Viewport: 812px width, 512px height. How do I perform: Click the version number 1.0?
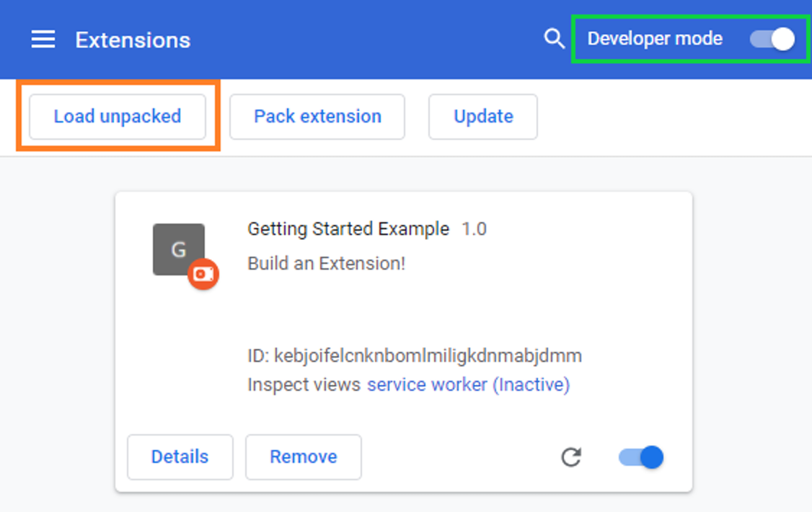tap(474, 229)
